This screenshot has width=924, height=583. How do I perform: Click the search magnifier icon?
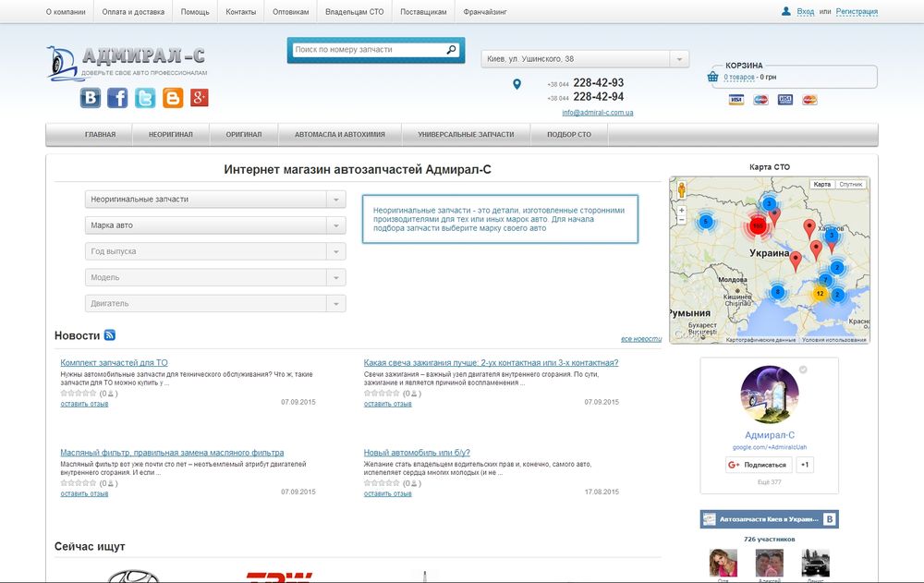tap(452, 50)
